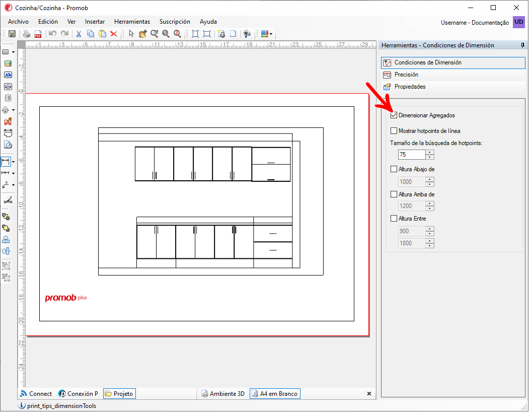Click the UD user avatar

(x=519, y=22)
